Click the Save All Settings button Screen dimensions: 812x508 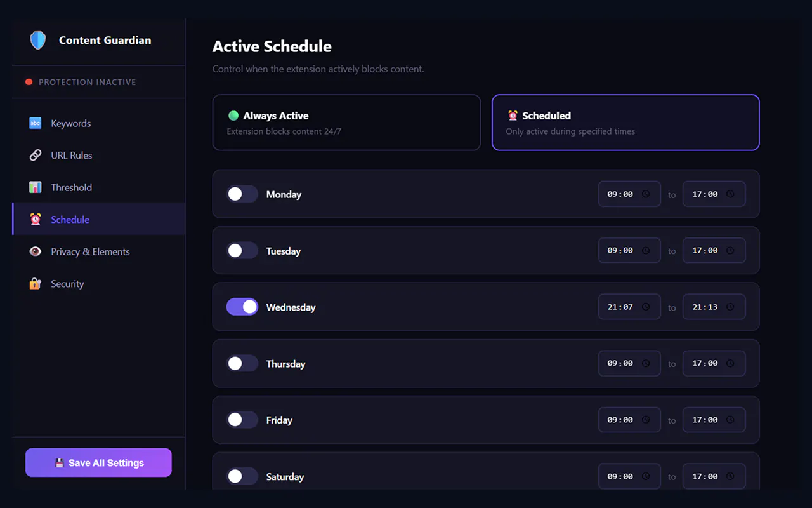pyautogui.click(x=98, y=463)
